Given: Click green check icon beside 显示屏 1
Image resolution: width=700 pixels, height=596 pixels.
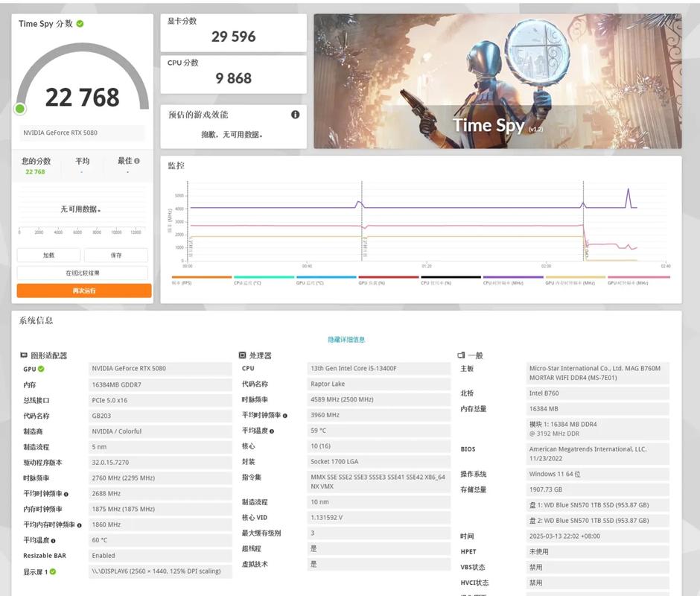Looking at the screenshot, I should pyautogui.click(x=53, y=571).
